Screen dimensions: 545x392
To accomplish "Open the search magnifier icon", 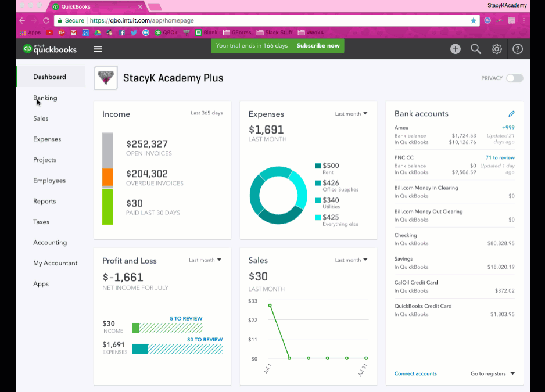I will (x=476, y=49).
